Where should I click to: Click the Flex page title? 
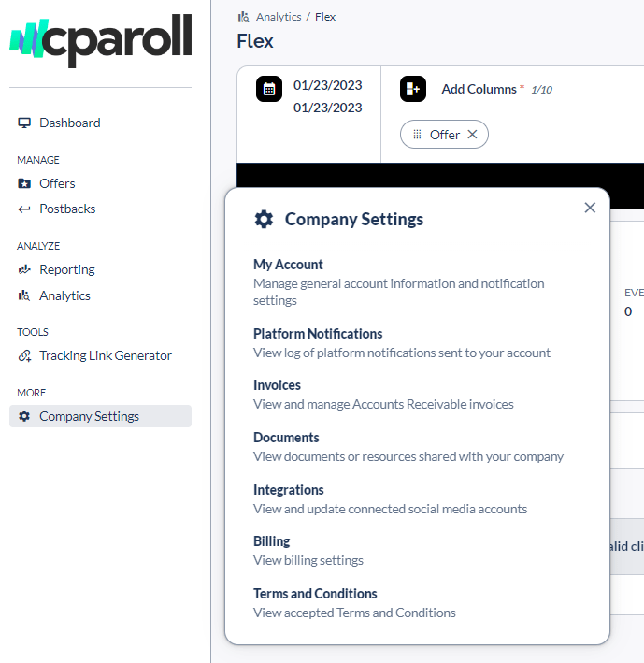[x=255, y=41]
